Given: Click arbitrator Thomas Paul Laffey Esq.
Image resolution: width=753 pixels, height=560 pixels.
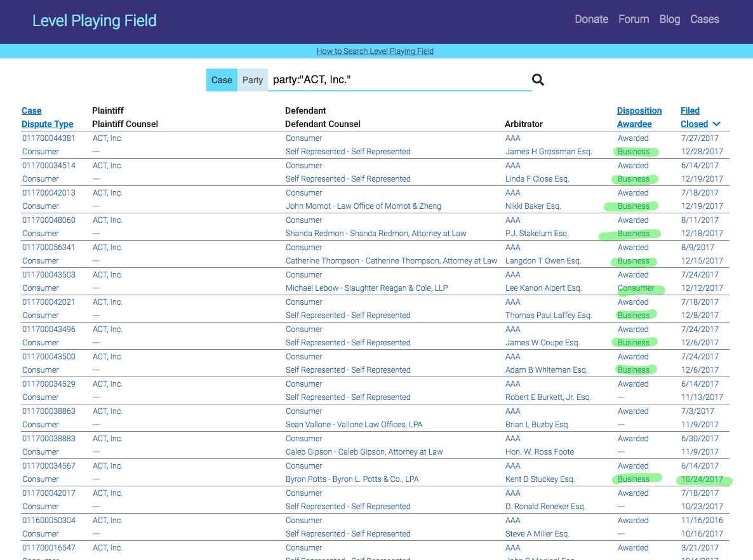Looking at the screenshot, I should point(549,316).
